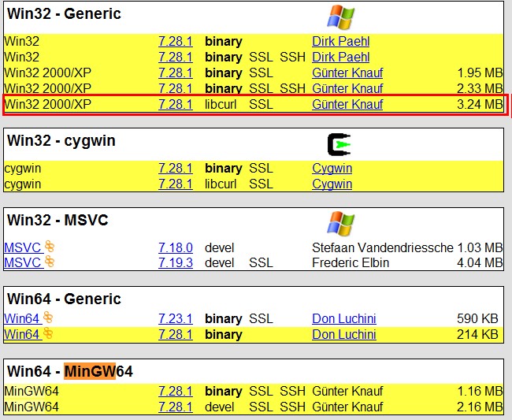This screenshot has width=512, height=420.
Task: Click the '2.33 MB' size value
Action: click(480, 88)
